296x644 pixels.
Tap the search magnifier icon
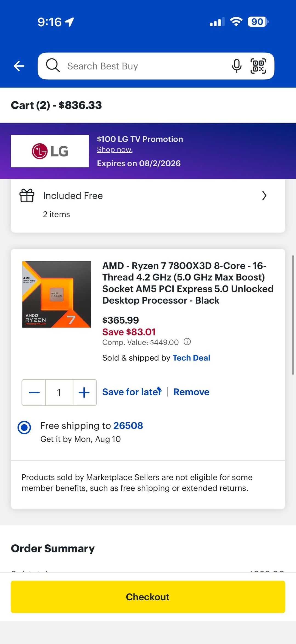click(x=53, y=65)
